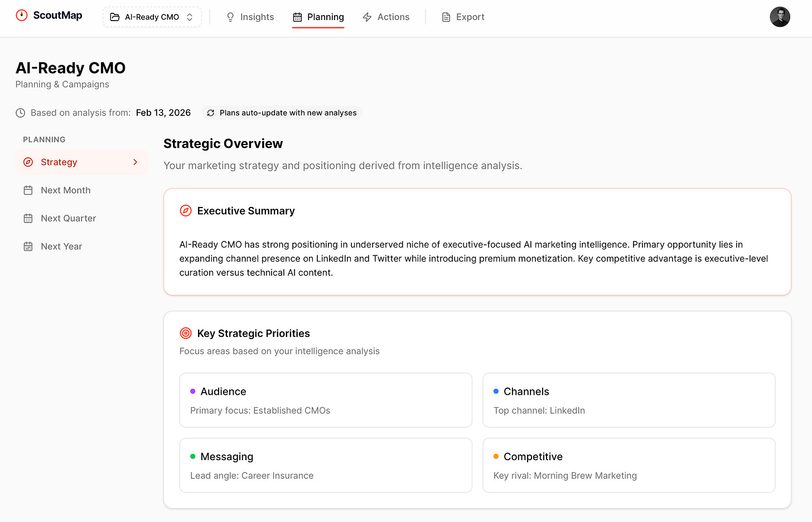Click the orange dot beside Competitive
The width and height of the screenshot is (812, 522).
coord(496,457)
